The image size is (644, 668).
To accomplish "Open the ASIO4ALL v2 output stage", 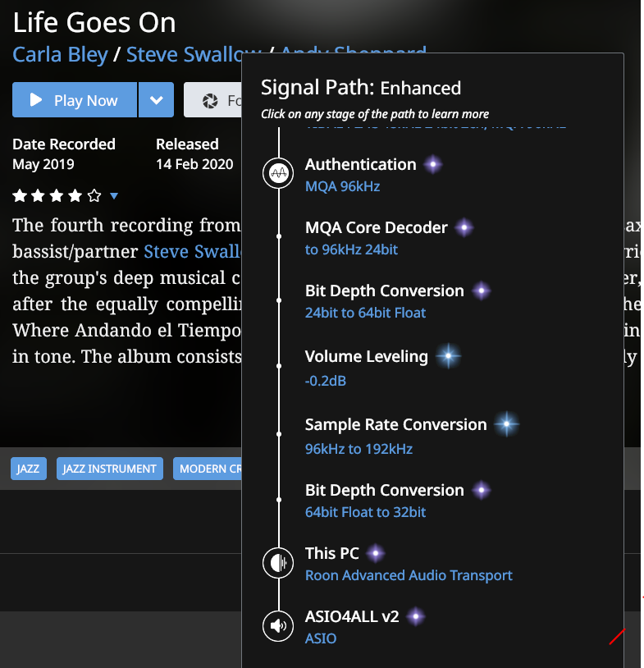I will coord(352,616).
